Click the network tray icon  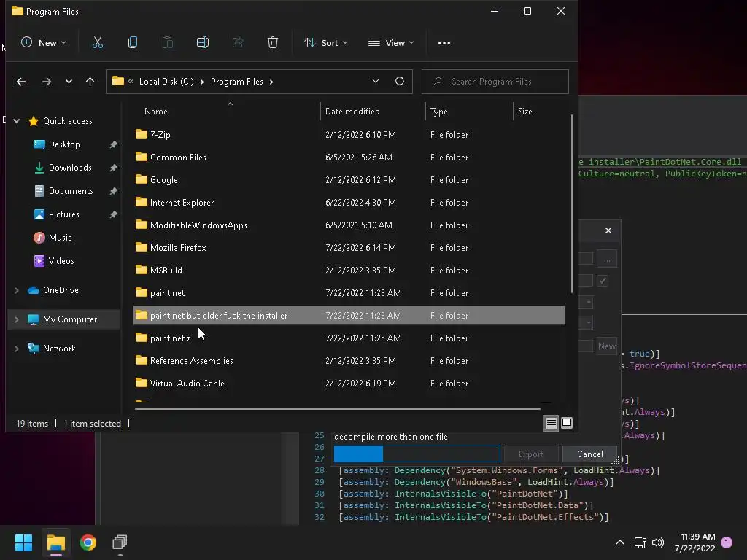tap(640, 542)
